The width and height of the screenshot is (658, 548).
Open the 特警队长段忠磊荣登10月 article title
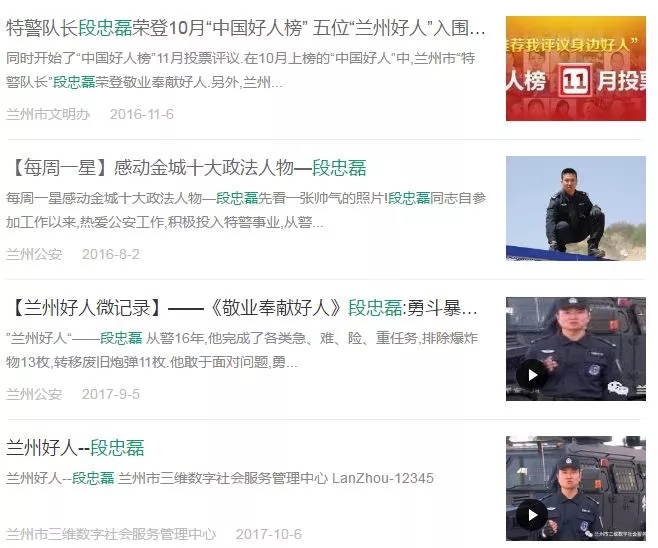(246, 28)
